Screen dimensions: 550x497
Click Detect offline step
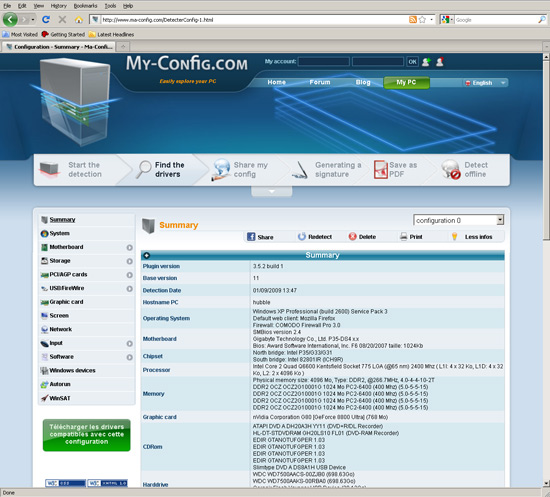pyautogui.click(x=466, y=169)
